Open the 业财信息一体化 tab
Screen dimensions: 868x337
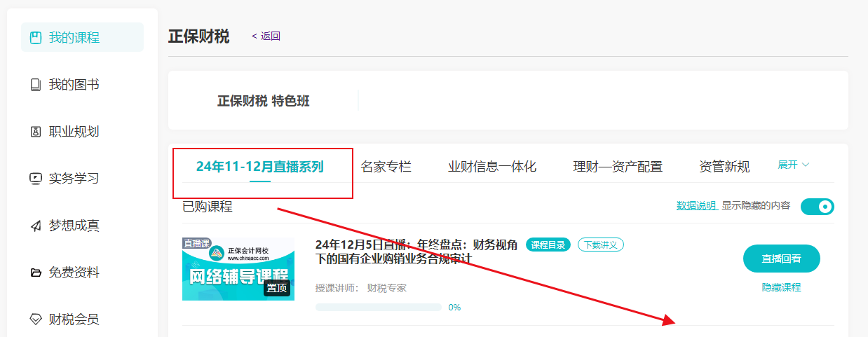pyautogui.click(x=492, y=167)
